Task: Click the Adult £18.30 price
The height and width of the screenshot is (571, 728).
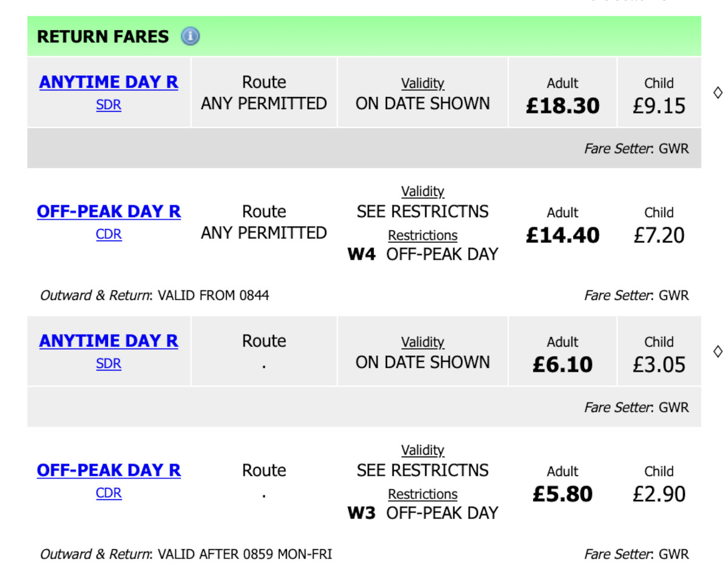Action: [x=562, y=106]
